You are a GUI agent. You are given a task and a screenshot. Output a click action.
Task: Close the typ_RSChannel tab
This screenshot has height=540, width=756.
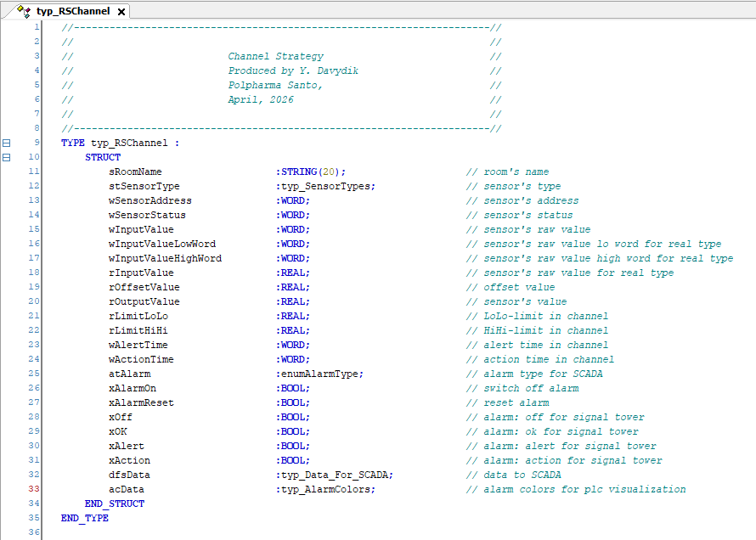121,12
